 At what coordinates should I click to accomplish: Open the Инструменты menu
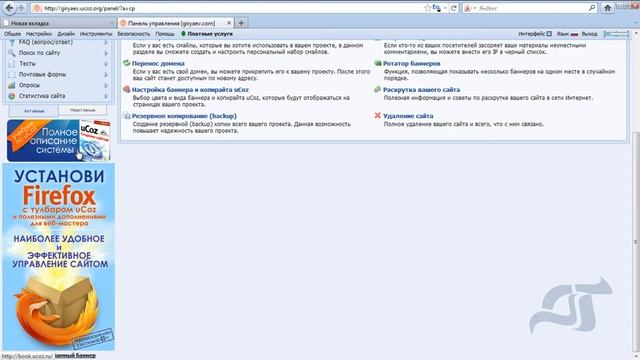[x=96, y=34]
